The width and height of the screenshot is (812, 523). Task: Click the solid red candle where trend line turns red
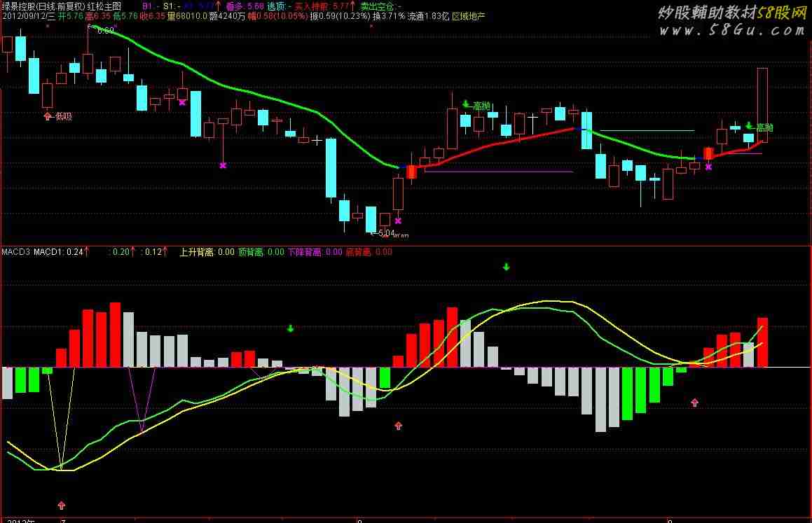[x=411, y=172]
